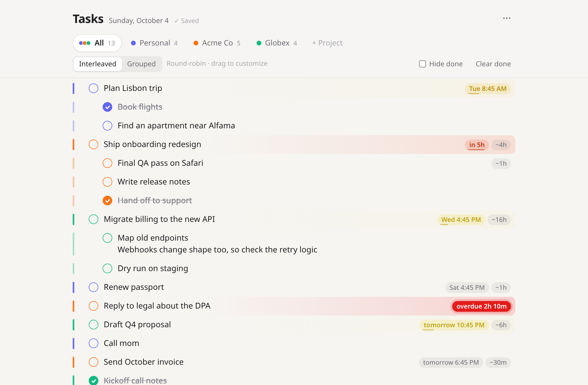Open the Tue 8:45 AM due date chip

coord(488,89)
